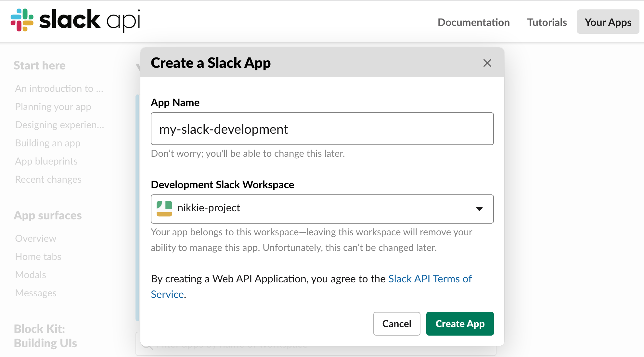
Task: Open the Development Slack Workspace dropdown arrow
Action: [479, 209]
